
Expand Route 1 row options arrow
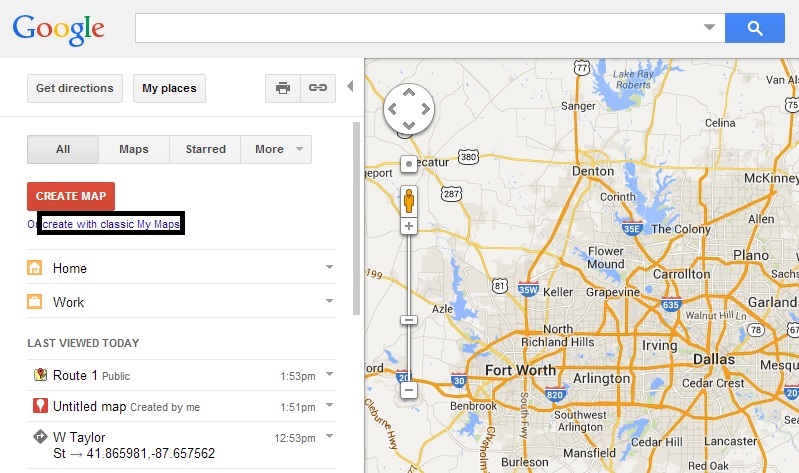[330, 374]
